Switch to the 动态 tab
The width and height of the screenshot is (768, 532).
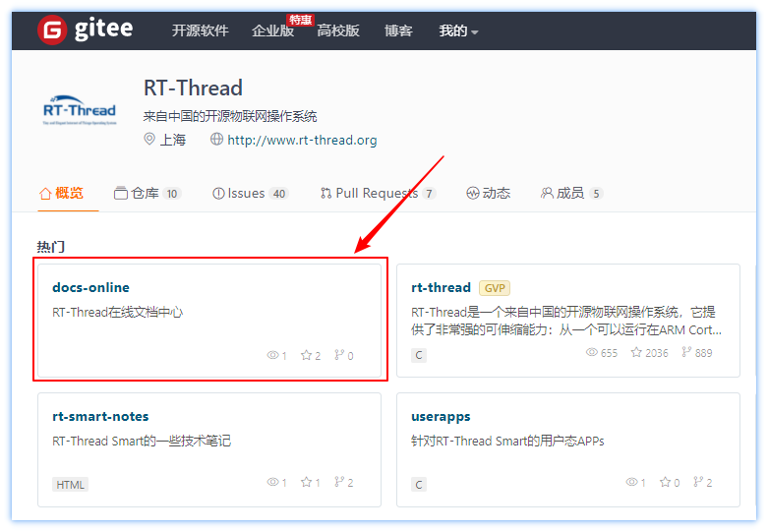click(x=489, y=193)
